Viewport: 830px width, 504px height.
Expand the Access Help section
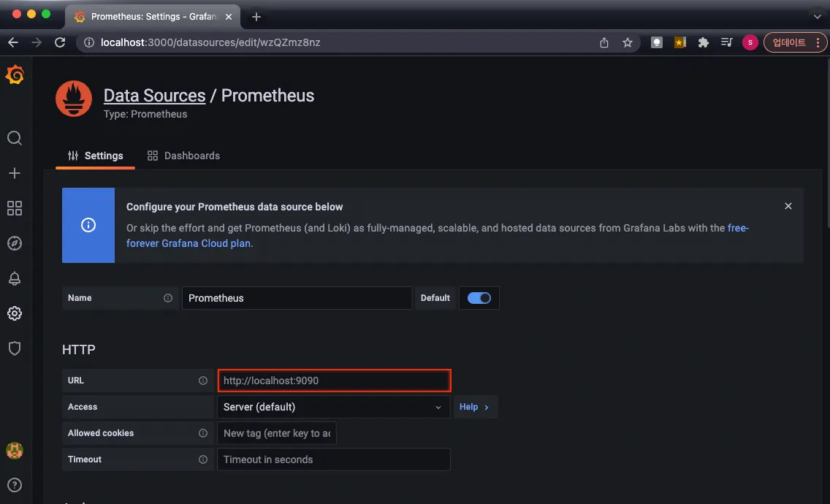[474, 407]
